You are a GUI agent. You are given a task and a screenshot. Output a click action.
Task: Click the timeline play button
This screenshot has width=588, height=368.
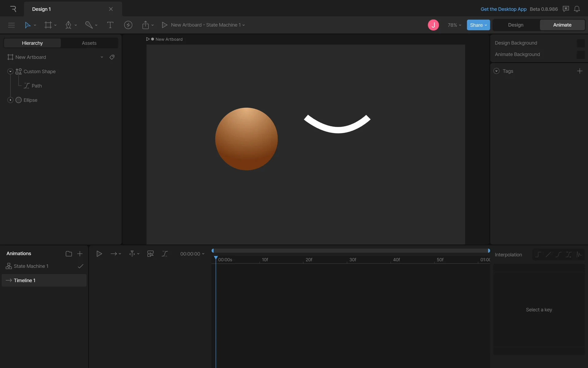[x=99, y=254]
